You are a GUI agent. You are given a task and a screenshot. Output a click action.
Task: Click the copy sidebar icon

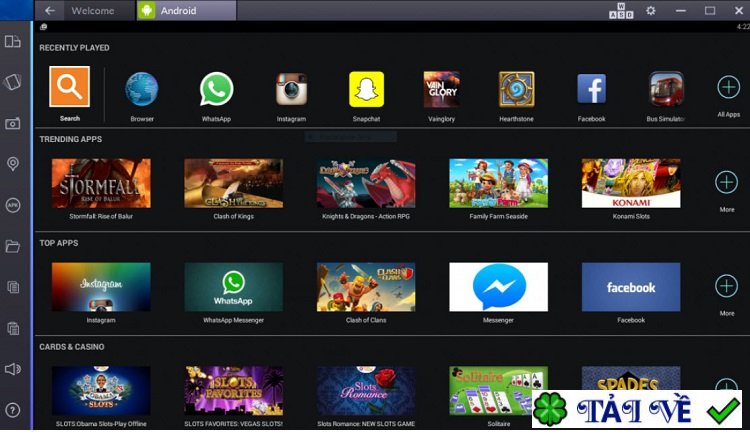click(13, 287)
